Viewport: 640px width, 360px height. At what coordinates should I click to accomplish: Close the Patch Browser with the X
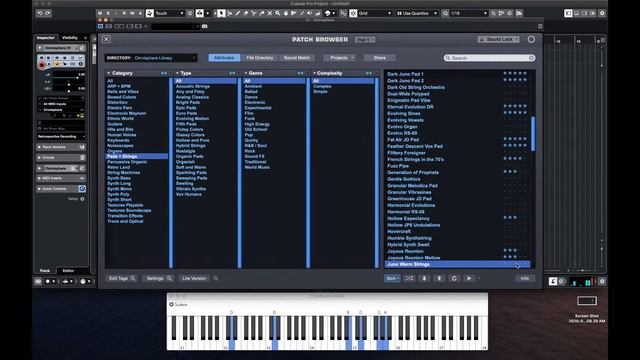pyautogui.click(x=106, y=39)
